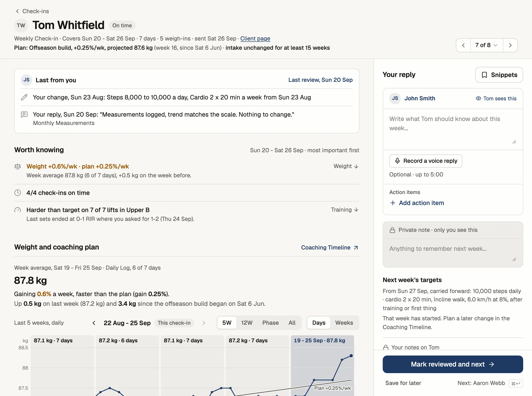Viewport: 532px width, 396px height.
Task: Open the Client page link
Action: pyautogui.click(x=255, y=38)
